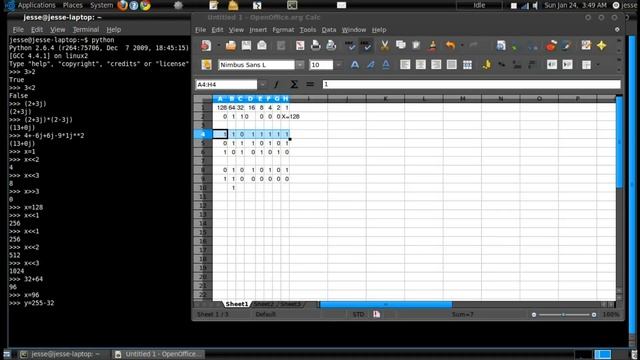Apply Currency number format
This screenshot has width=640, height=360.
click(x=487, y=64)
